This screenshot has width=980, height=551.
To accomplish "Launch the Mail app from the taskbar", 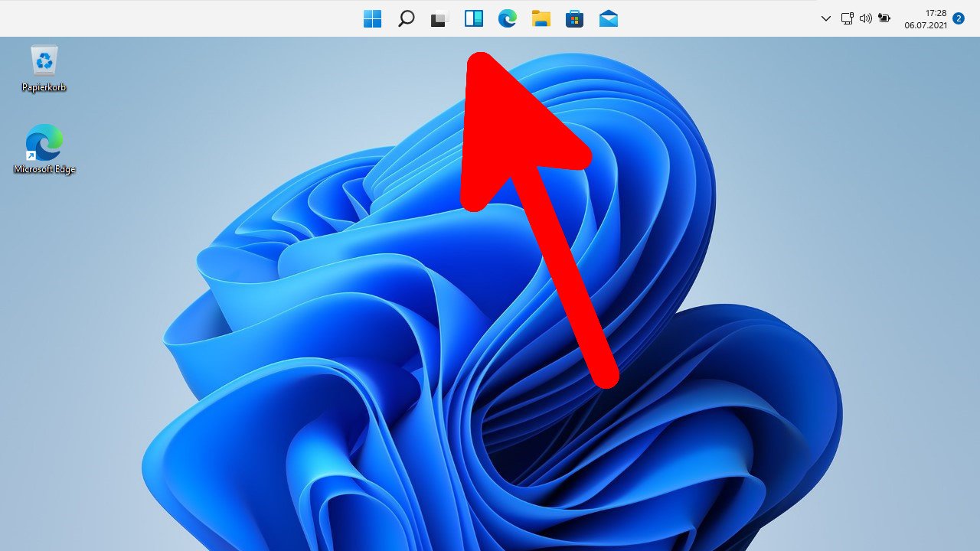I will tap(609, 18).
